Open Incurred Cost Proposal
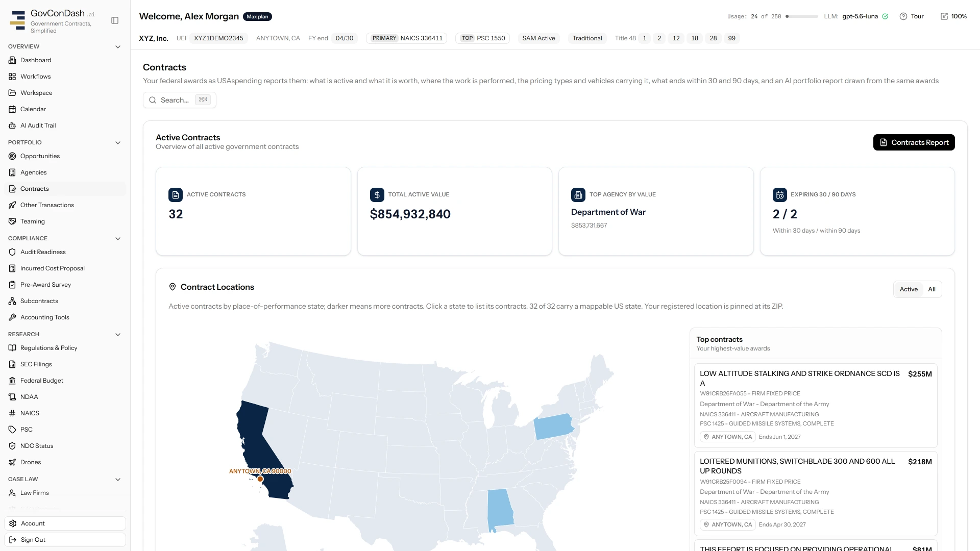This screenshot has height=551, width=980. (x=65, y=268)
